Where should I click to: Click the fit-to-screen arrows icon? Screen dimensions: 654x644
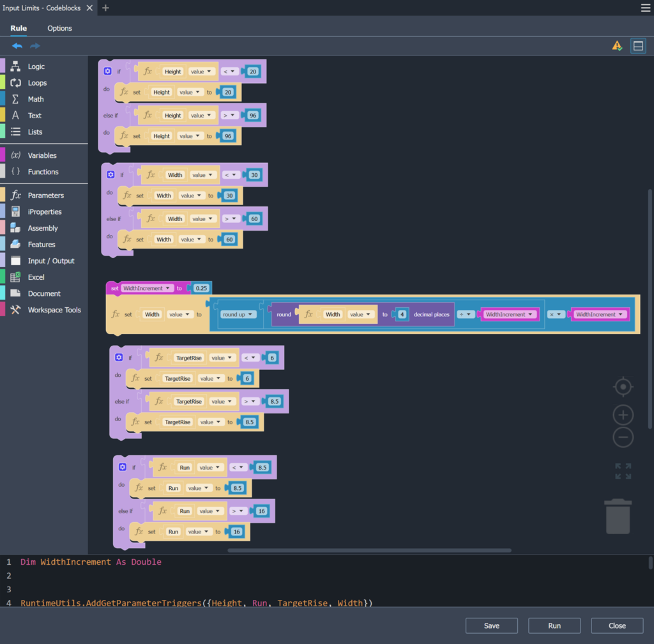click(623, 471)
